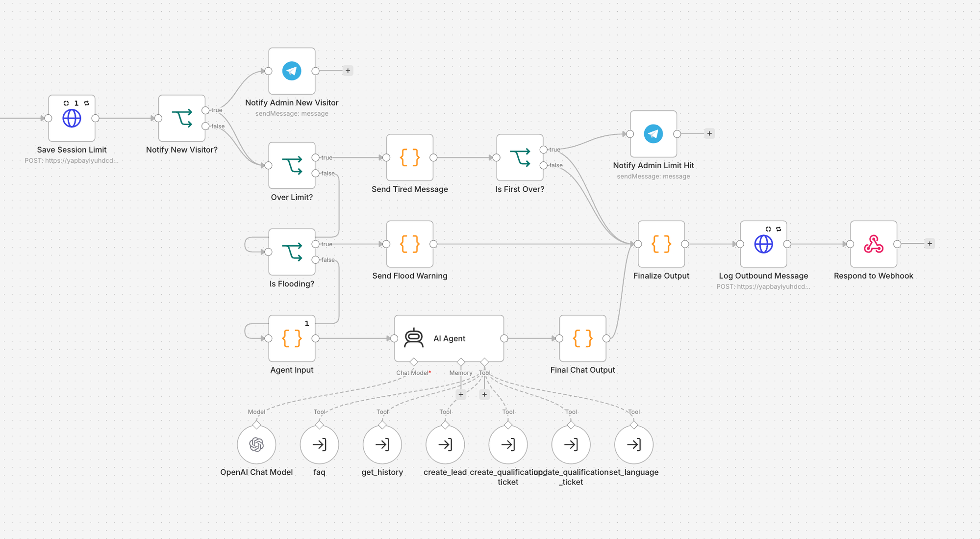The width and height of the screenshot is (980, 539).
Task: Select the Over Limit? IF node
Action: click(292, 165)
